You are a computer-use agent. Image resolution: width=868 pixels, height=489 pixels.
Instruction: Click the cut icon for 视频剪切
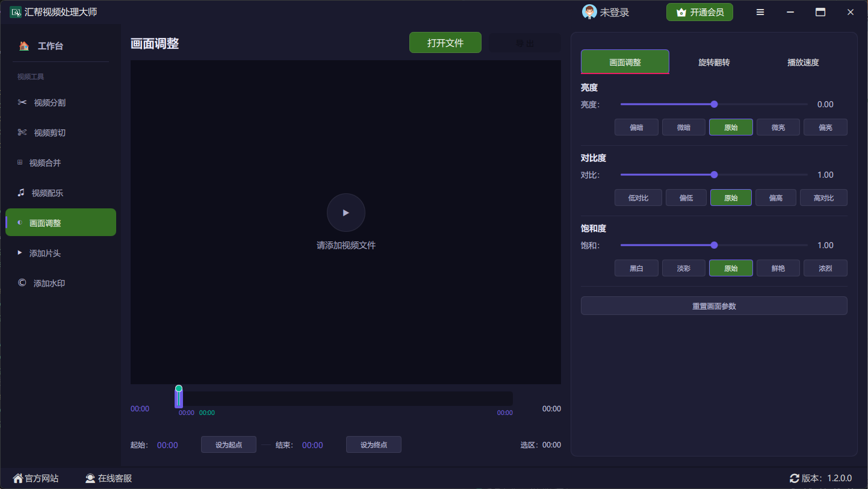(x=22, y=132)
